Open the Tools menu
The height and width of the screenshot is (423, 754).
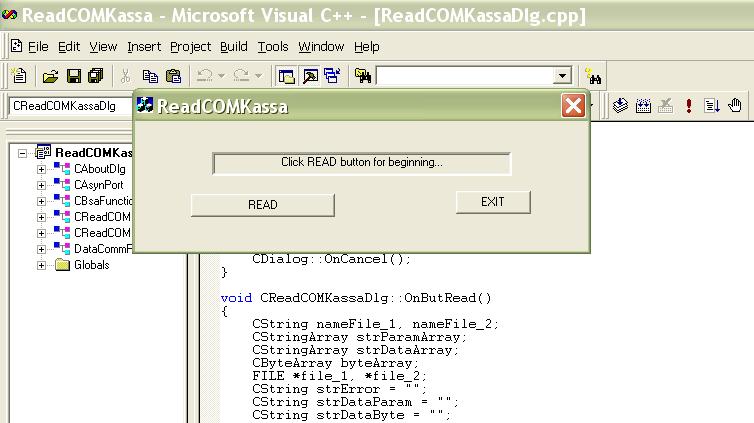[273, 47]
